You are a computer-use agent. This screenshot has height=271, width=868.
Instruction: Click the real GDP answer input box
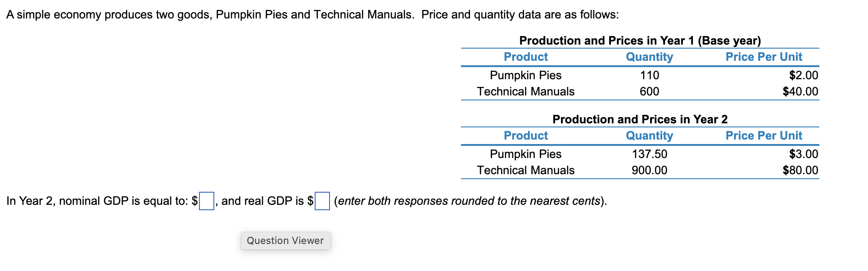pos(322,201)
